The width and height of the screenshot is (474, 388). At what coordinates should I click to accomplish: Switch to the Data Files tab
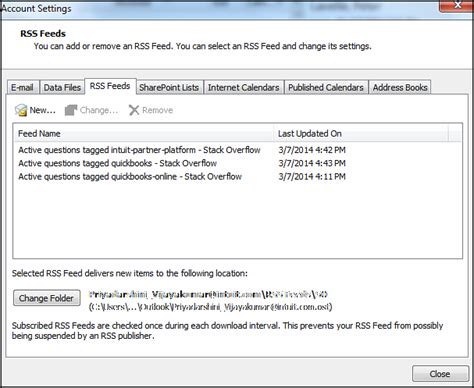62,87
